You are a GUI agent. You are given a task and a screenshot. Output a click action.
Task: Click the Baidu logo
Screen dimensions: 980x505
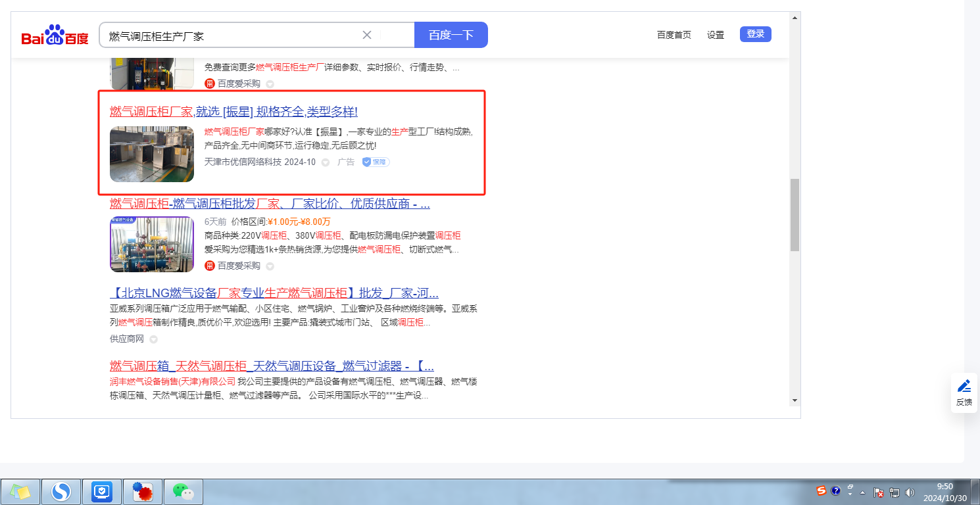(55, 36)
